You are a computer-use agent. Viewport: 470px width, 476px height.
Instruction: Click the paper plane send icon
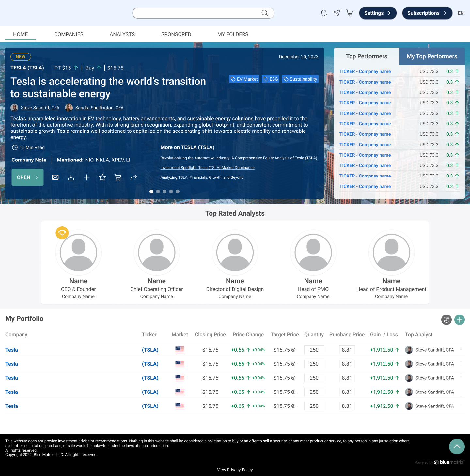337,13
